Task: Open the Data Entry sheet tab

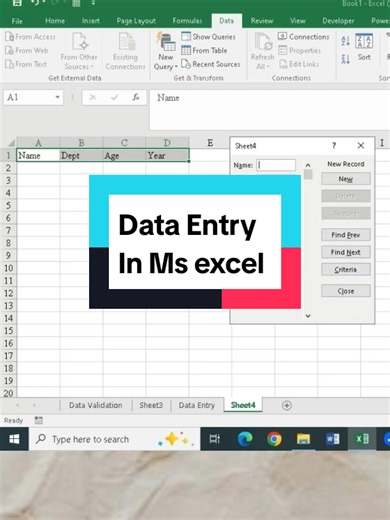Action: [197, 405]
